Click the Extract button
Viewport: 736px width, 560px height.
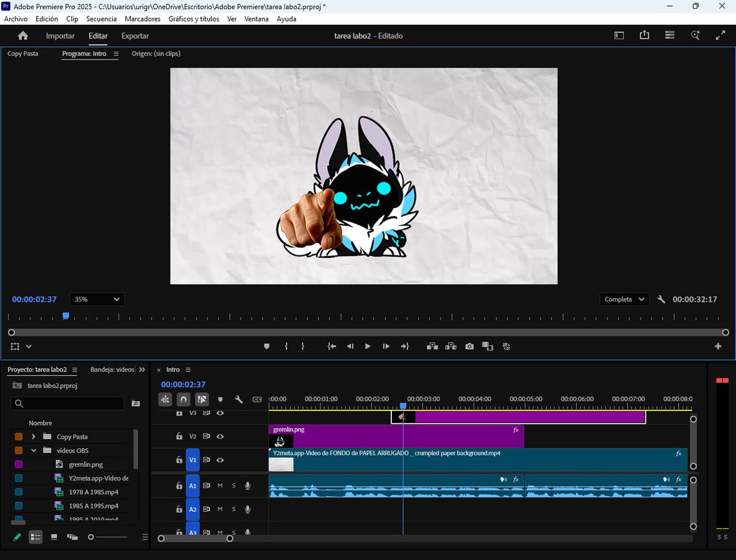tap(451, 347)
